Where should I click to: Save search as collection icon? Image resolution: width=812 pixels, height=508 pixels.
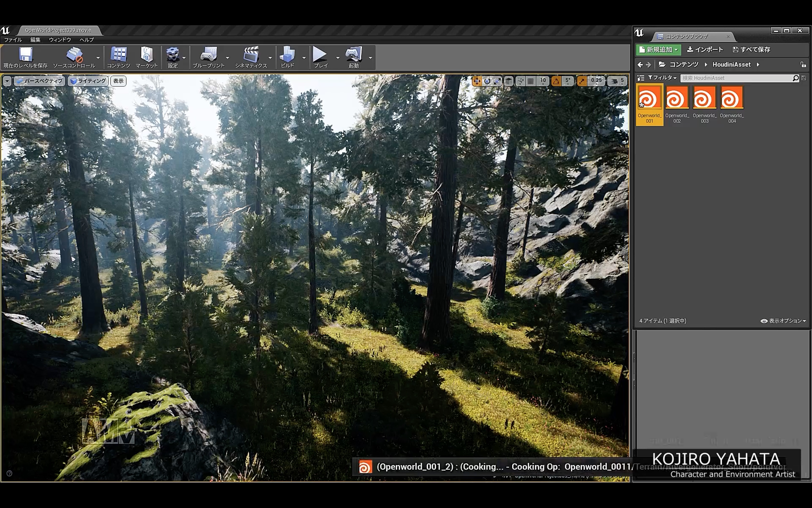point(804,78)
